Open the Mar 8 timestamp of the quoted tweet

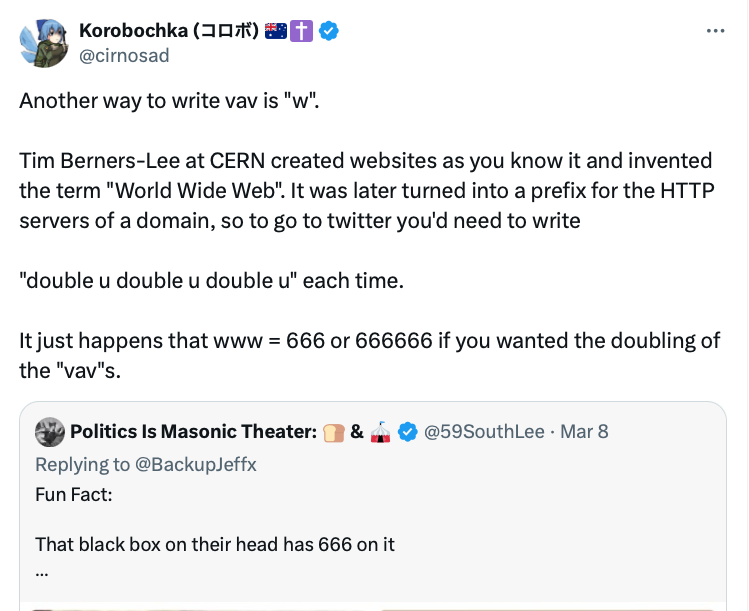[x=584, y=432]
